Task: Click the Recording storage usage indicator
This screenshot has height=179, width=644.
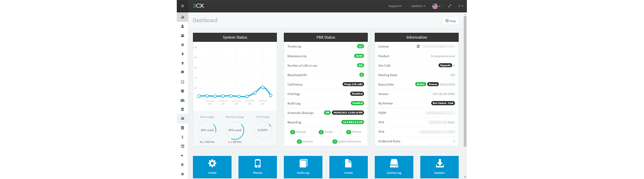Action: coord(352,122)
